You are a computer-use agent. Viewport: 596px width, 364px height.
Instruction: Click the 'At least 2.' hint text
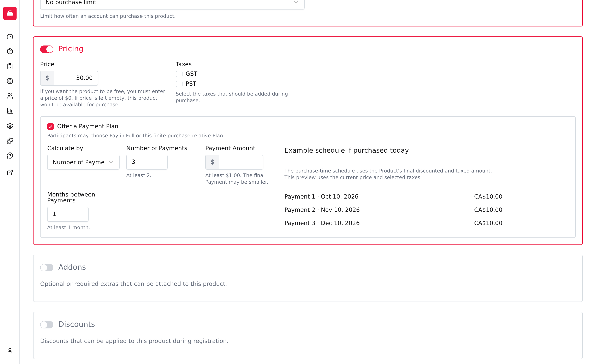click(139, 175)
